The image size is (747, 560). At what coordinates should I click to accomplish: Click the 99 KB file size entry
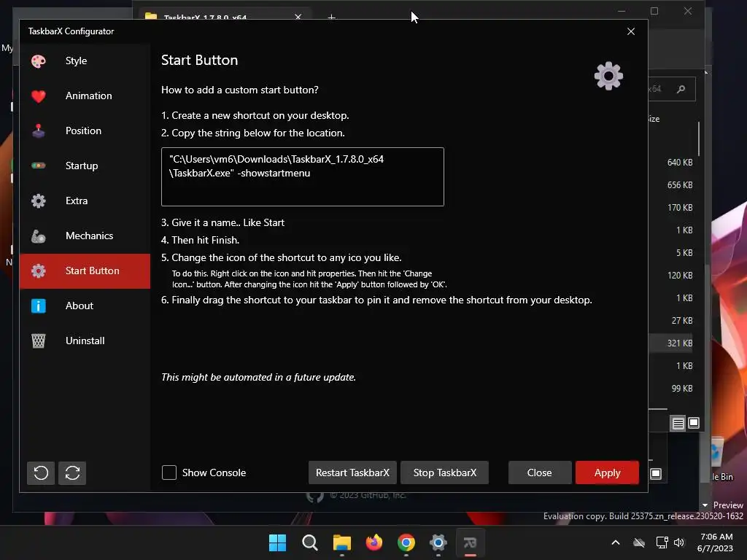click(x=682, y=388)
